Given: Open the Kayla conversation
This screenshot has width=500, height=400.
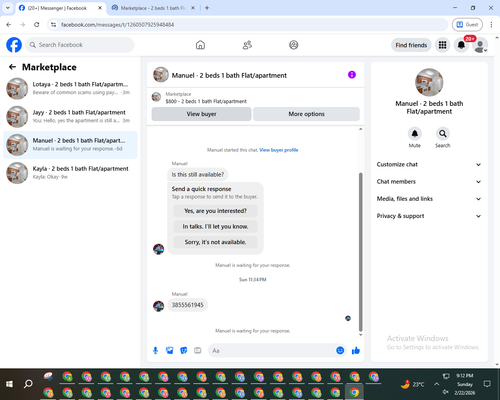Looking at the screenshot, I should 70,173.
